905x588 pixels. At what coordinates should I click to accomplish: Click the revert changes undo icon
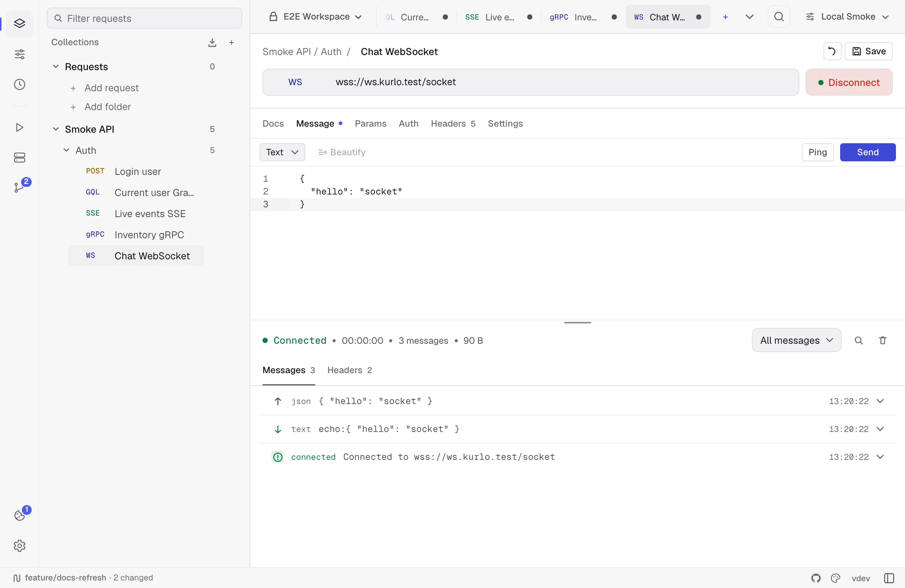(x=832, y=51)
